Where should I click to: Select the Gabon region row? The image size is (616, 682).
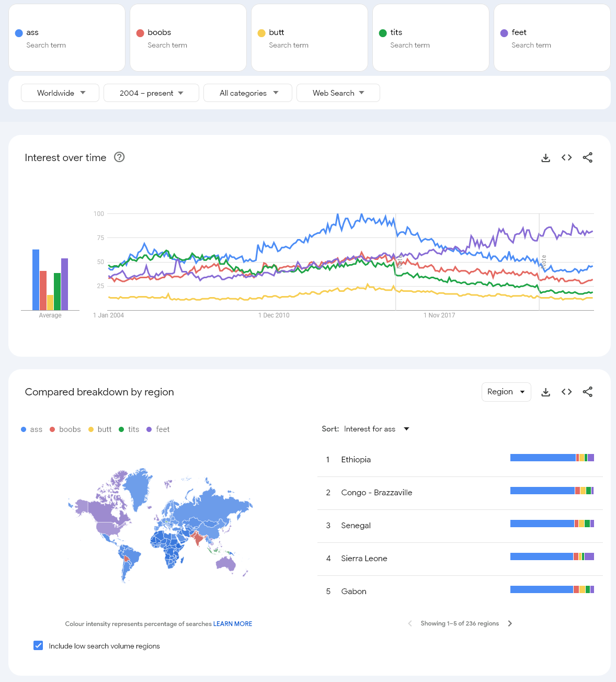[460, 592]
